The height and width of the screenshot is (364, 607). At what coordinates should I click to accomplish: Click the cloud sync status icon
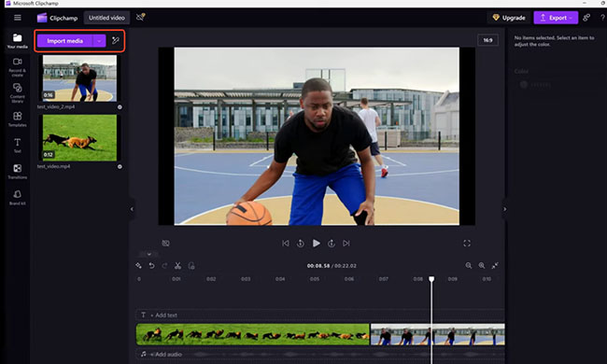tap(140, 17)
